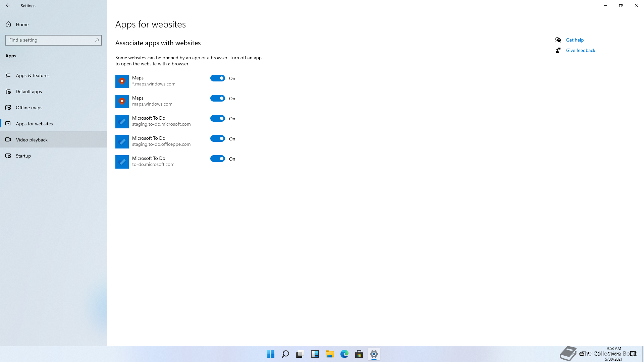The width and height of the screenshot is (644, 362).
Task: Open Apps & features page
Action: coord(54,75)
